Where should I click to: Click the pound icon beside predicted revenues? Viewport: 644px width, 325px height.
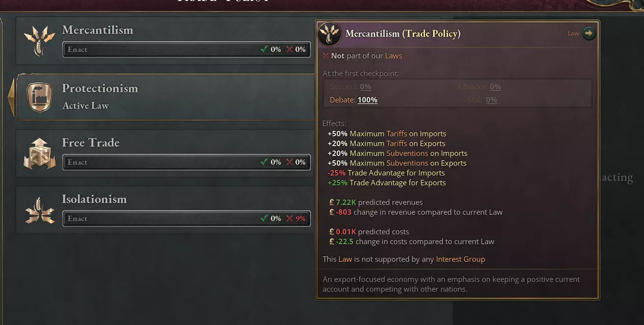pyautogui.click(x=332, y=202)
